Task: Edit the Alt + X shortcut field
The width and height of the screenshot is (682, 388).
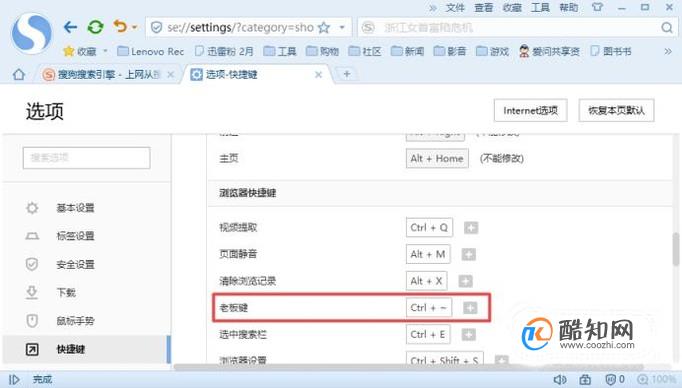Action: (427, 281)
